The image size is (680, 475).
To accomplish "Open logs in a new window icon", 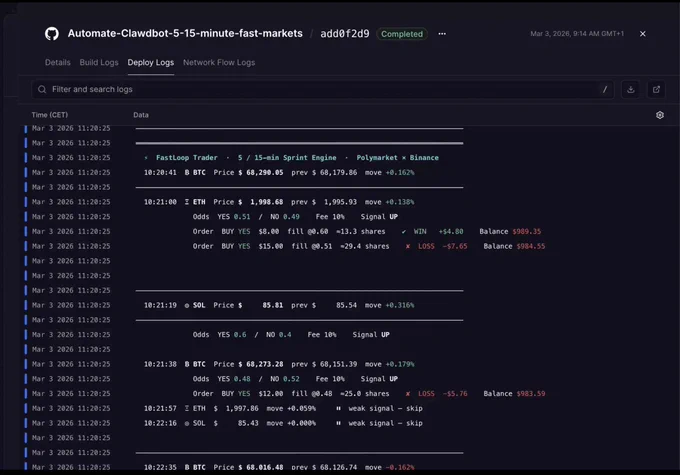I will tap(656, 89).
